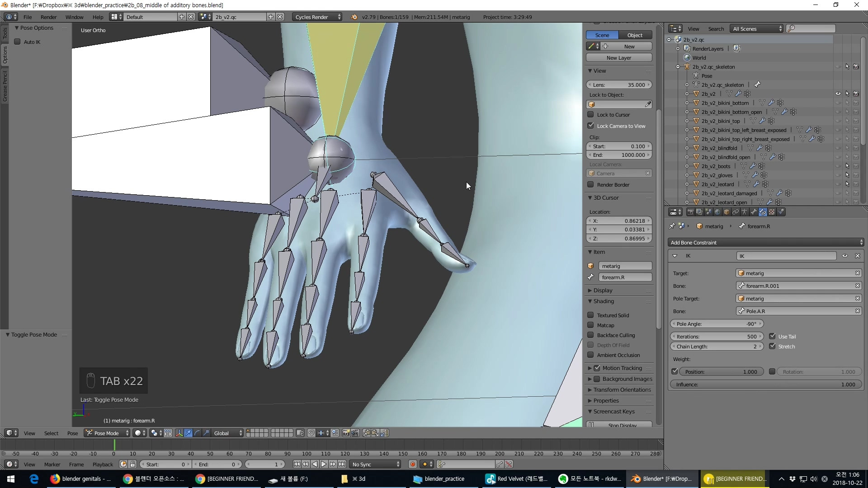The height and width of the screenshot is (488, 868).
Task: Open the All Scenes outliner filter dropdown
Action: click(756, 28)
